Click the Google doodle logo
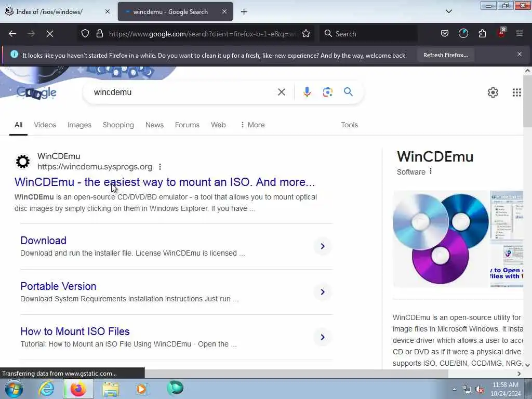The image size is (532, 399). point(37,92)
